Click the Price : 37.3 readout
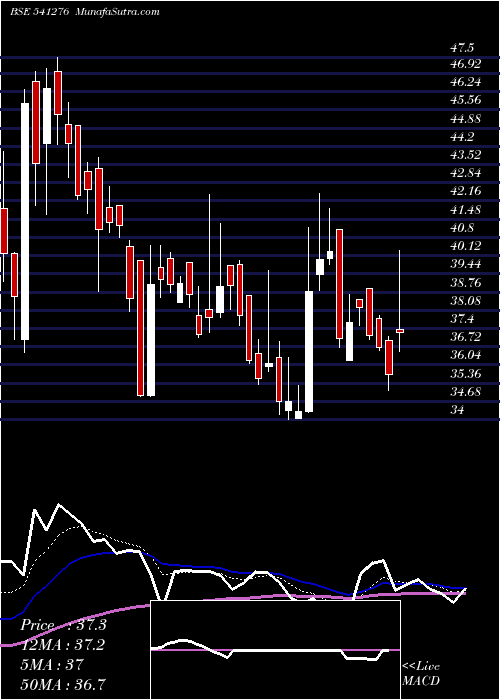The width and height of the screenshot is (500, 700). 64,625
